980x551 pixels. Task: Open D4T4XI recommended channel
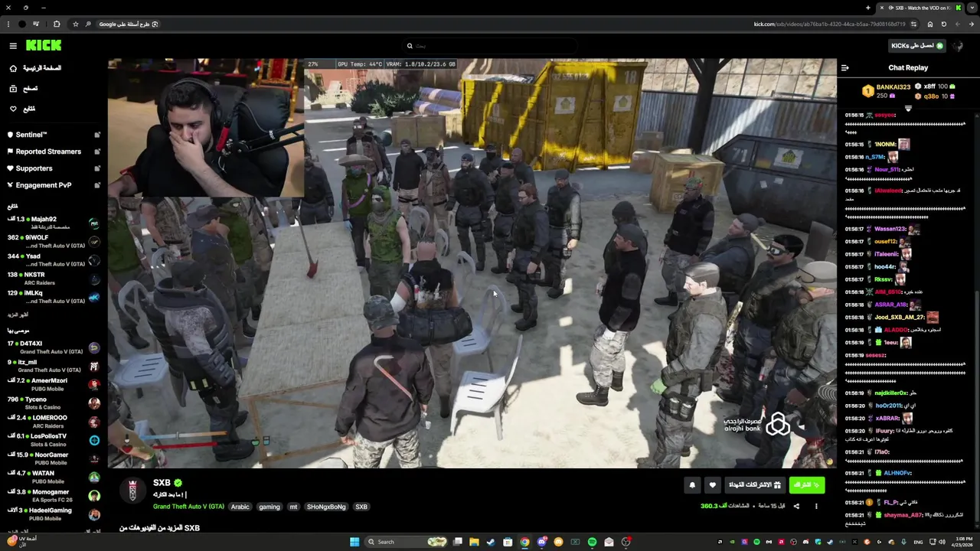click(54, 347)
